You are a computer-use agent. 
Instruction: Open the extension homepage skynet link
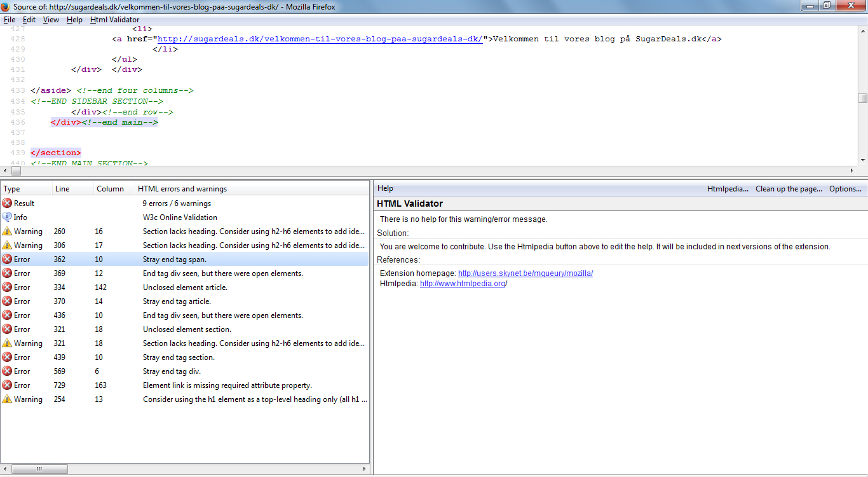coord(525,273)
